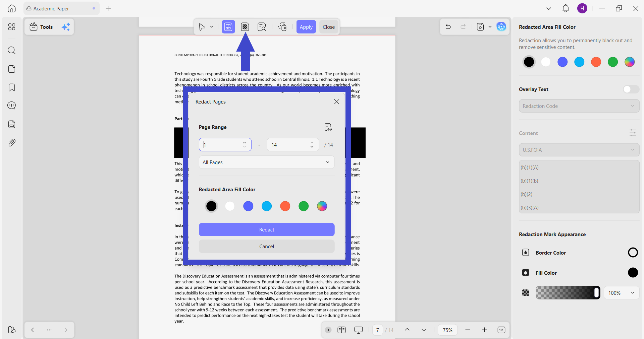The height and width of the screenshot is (339, 644).
Task: Open the 75% zoom level field
Action: (447, 330)
